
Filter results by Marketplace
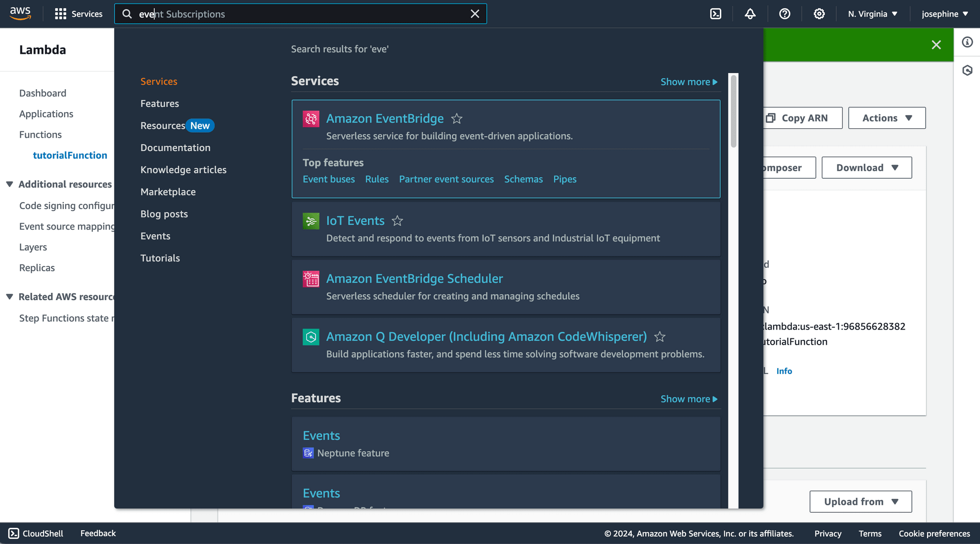click(x=168, y=191)
